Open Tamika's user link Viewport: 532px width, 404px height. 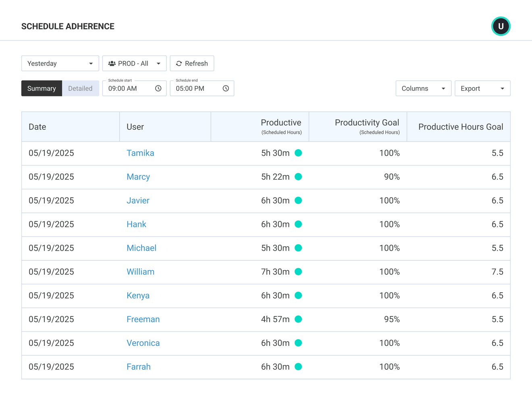(x=140, y=153)
